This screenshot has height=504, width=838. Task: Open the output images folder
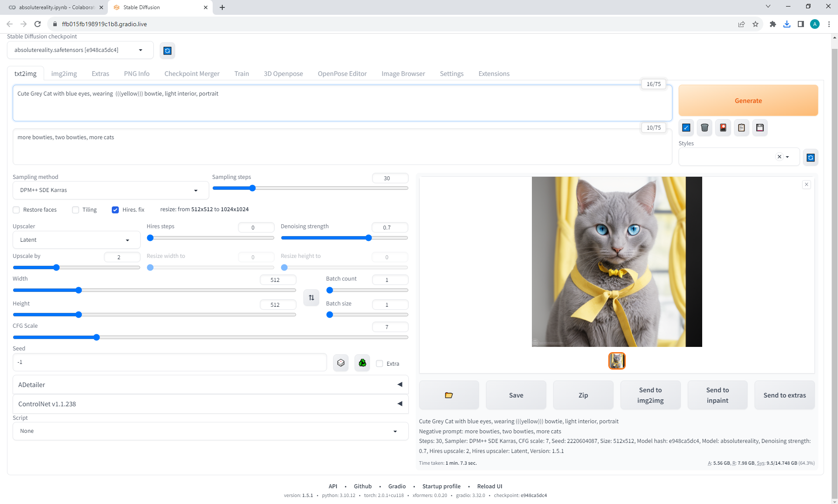point(449,395)
